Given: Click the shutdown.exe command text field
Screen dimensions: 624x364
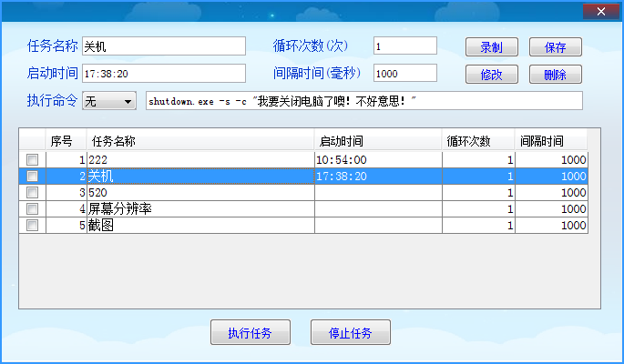Looking at the screenshot, I should click(364, 101).
